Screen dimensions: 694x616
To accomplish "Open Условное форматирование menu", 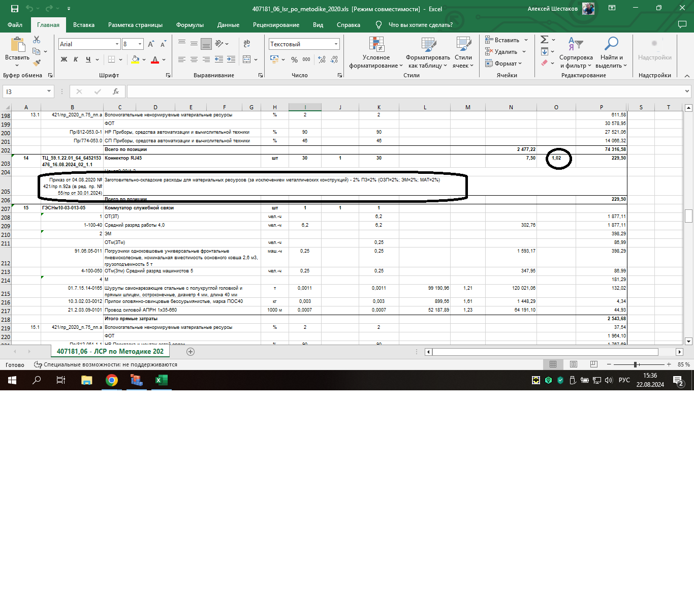I will 376,53.
